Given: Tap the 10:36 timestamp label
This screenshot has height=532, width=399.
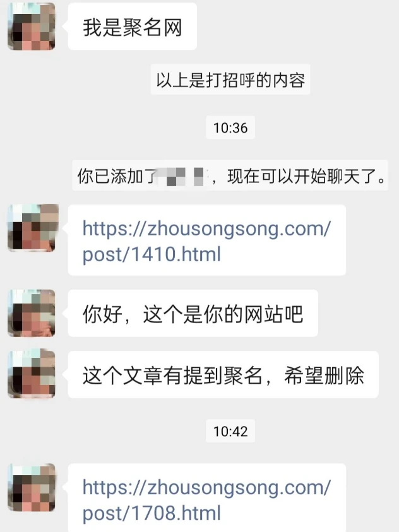Looking at the screenshot, I should [x=230, y=127].
